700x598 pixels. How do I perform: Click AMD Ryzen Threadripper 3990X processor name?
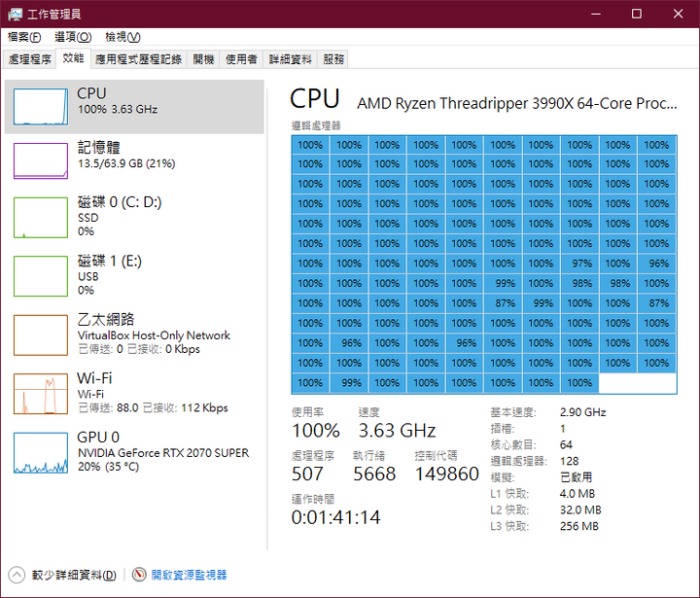tap(517, 103)
